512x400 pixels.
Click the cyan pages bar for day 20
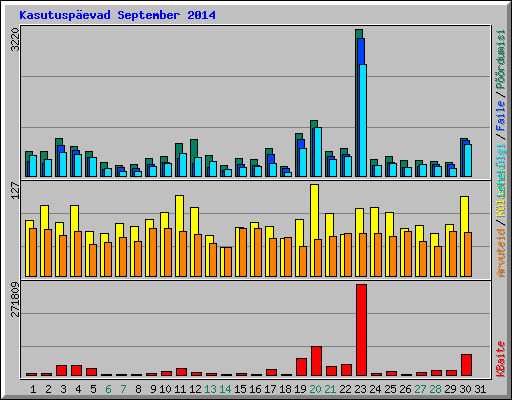(x=318, y=152)
